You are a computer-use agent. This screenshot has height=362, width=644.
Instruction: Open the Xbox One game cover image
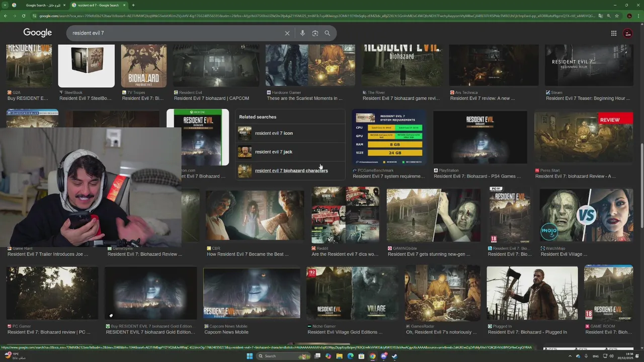point(198,137)
